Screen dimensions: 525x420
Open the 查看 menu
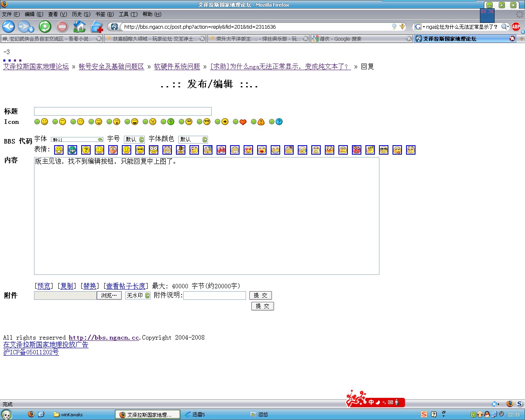coord(57,14)
